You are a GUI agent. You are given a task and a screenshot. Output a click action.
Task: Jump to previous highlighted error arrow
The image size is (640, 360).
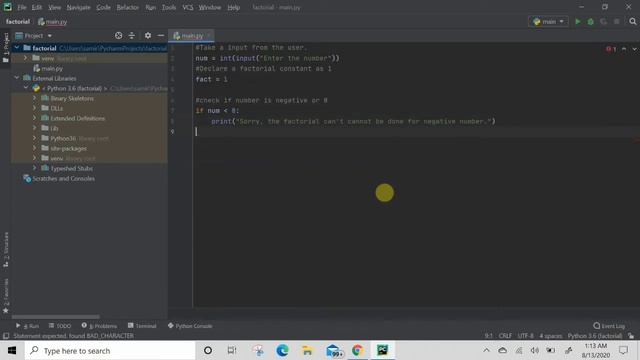(624, 49)
